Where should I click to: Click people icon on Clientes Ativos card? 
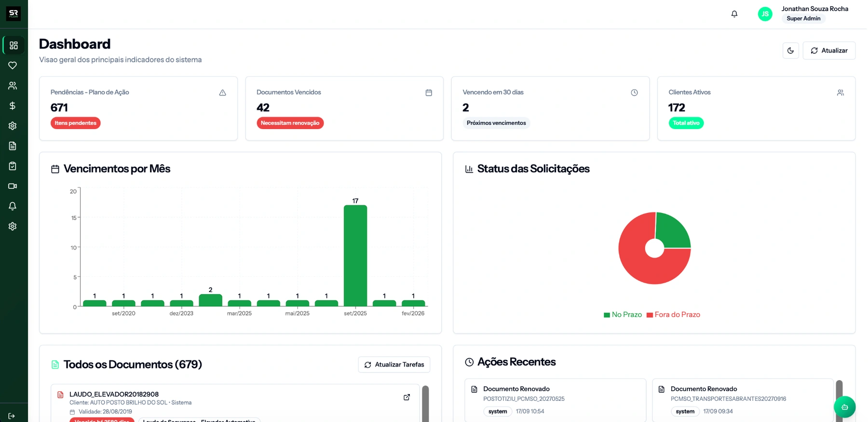coord(841,92)
